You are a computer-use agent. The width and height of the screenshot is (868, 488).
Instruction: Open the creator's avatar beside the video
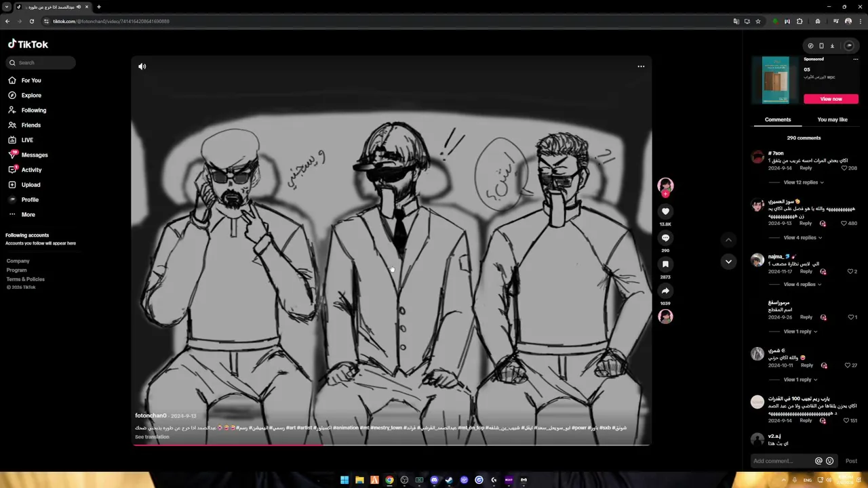pos(665,186)
